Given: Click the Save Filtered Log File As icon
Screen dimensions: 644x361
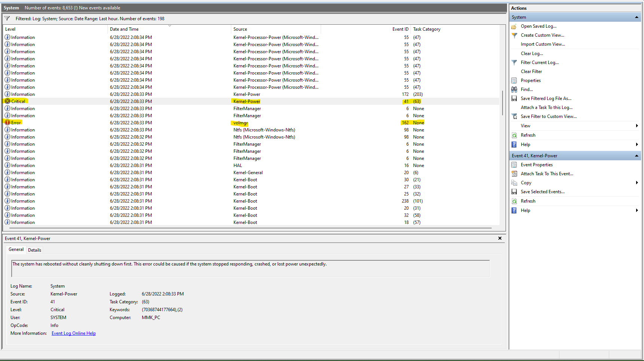Looking at the screenshot, I should pos(514,98).
